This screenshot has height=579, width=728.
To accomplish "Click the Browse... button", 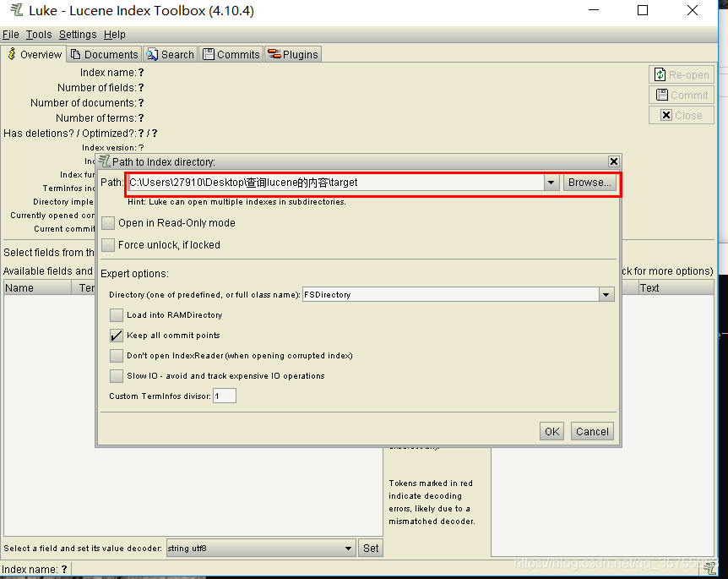I will (x=589, y=183).
